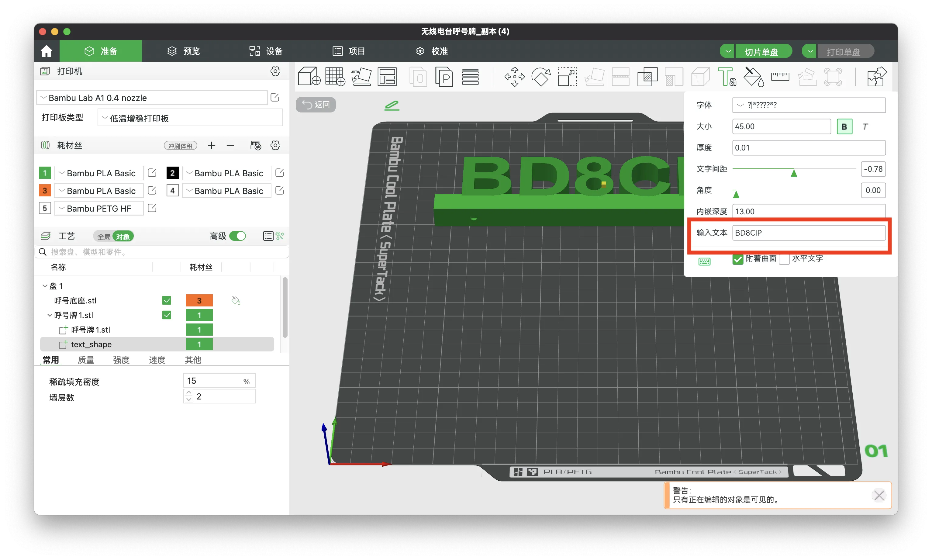Edit filament 1 preset
The height and width of the screenshot is (560, 932).
[152, 173]
